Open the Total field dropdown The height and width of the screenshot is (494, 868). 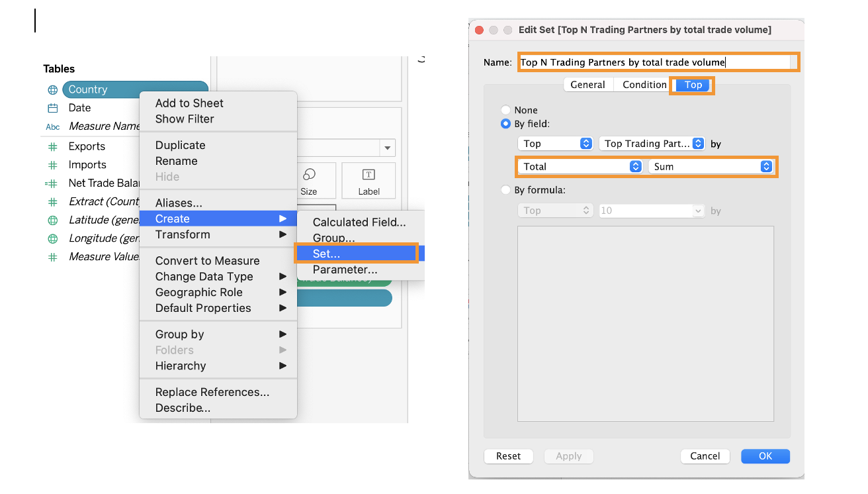tap(580, 167)
